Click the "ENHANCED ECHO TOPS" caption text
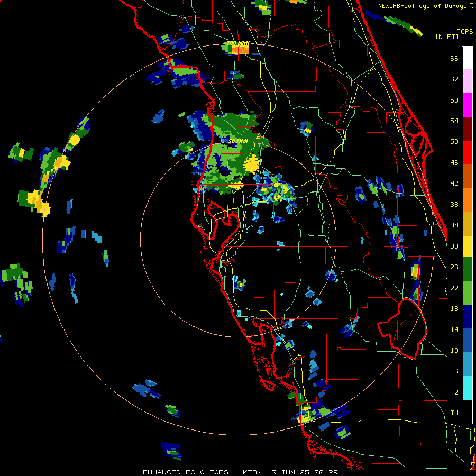Viewport: 476px width, 476px height. [186, 472]
